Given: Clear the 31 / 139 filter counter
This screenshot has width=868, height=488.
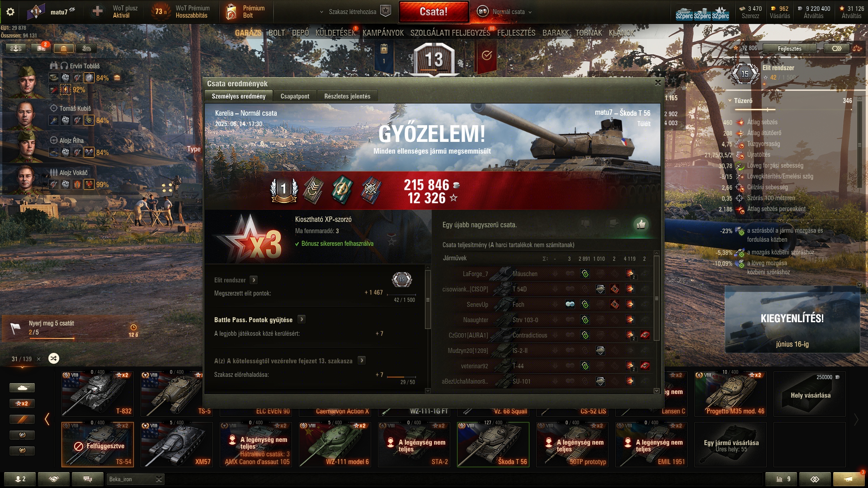Looking at the screenshot, I should [38, 359].
